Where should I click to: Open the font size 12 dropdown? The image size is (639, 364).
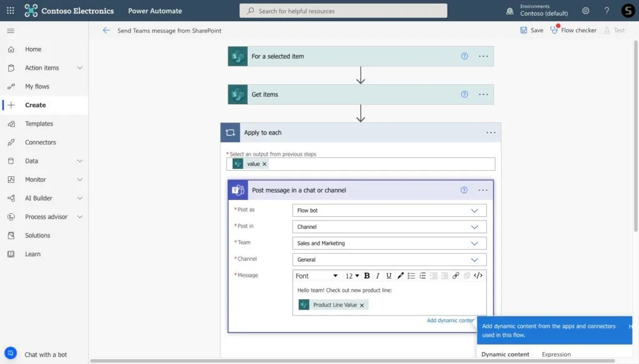[352, 275]
